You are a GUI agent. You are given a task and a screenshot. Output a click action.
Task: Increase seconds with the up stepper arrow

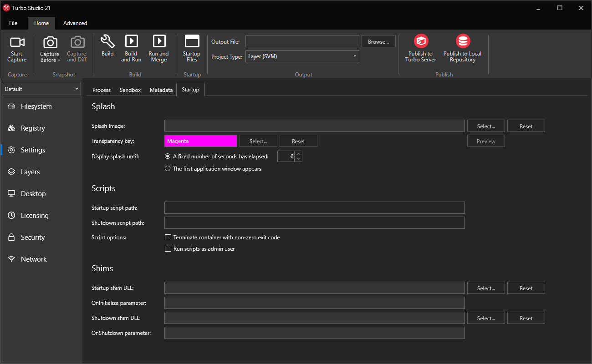pos(298,154)
